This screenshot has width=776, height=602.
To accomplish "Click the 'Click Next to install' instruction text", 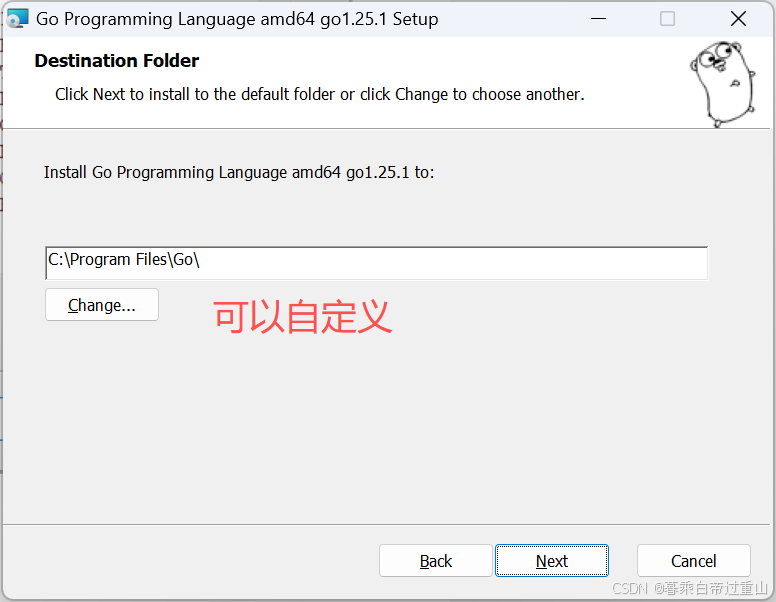I will [x=320, y=94].
